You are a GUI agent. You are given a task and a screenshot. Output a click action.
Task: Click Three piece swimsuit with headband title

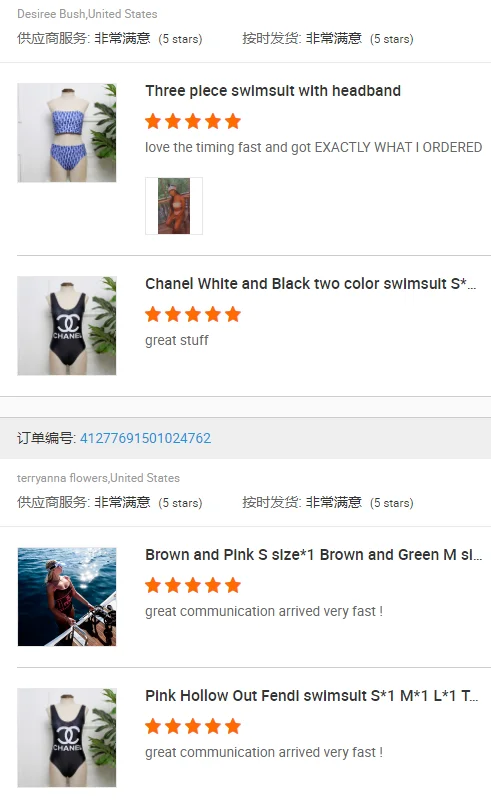273,91
